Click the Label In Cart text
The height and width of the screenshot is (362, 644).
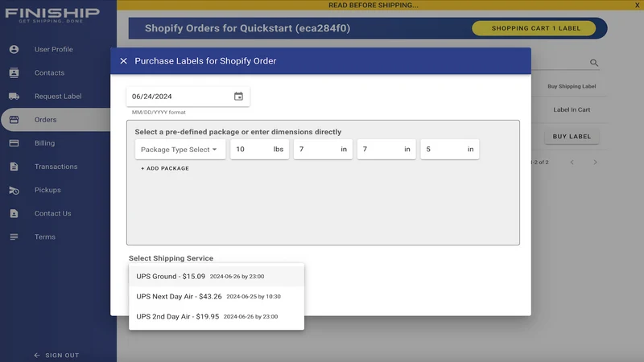[572, 109]
